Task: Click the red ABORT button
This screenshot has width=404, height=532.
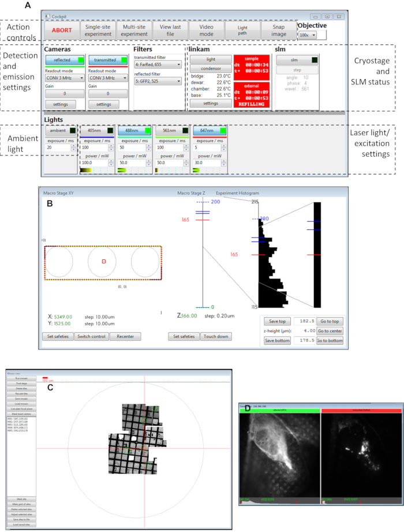Action: click(x=62, y=30)
